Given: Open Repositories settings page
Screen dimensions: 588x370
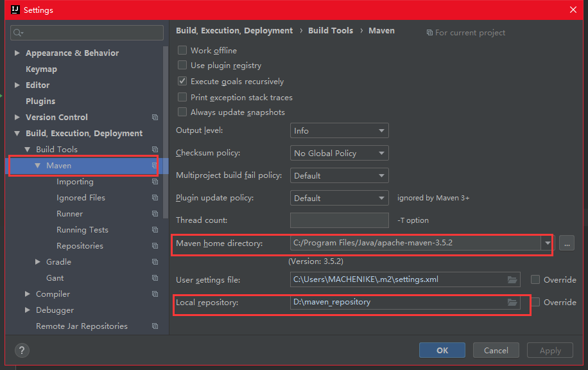Looking at the screenshot, I should point(80,246).
